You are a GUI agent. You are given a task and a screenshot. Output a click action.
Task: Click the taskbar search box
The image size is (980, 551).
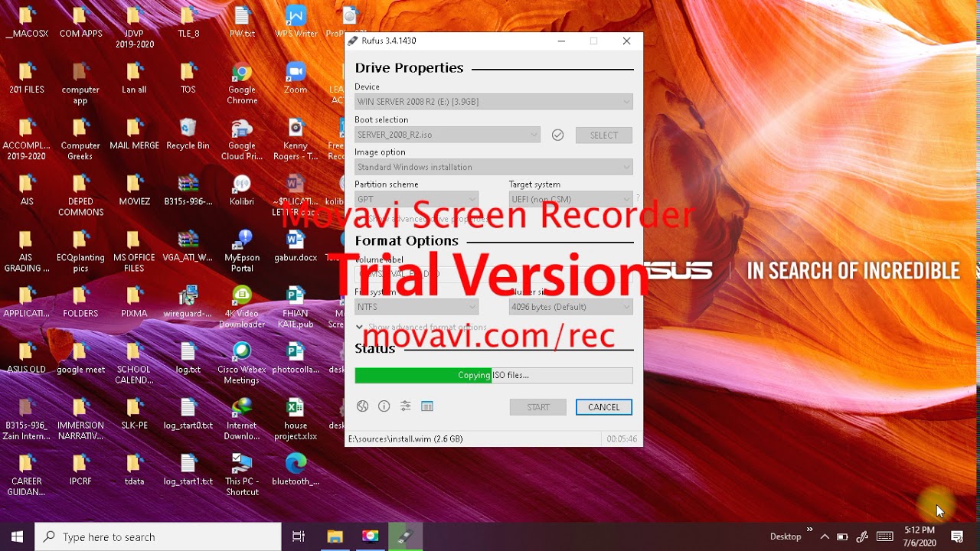[x=158, y=536]
